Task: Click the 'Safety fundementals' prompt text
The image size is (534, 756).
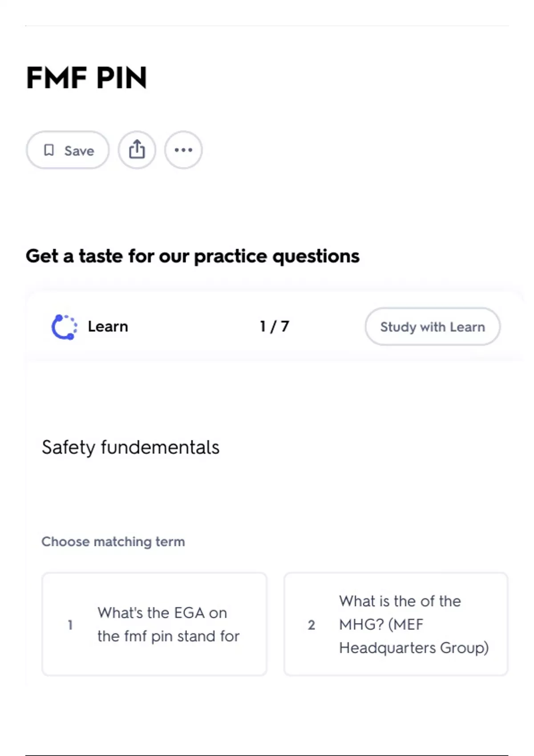Action: tap(130, 447)
